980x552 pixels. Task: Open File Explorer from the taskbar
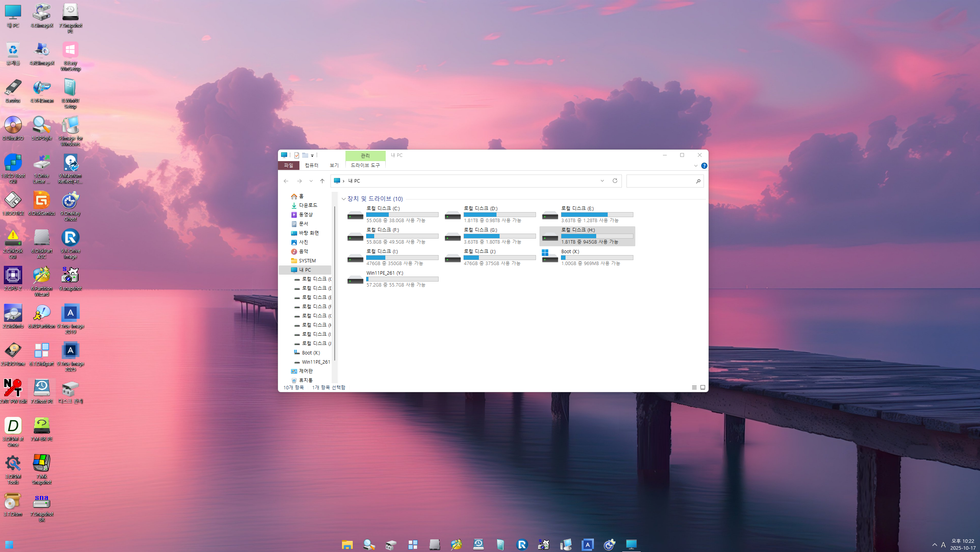coord(347,544)
